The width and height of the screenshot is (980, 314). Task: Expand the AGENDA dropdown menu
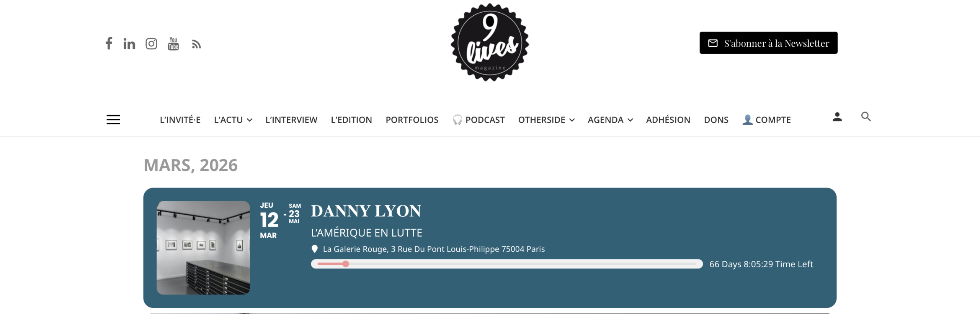tap(610, 120)
